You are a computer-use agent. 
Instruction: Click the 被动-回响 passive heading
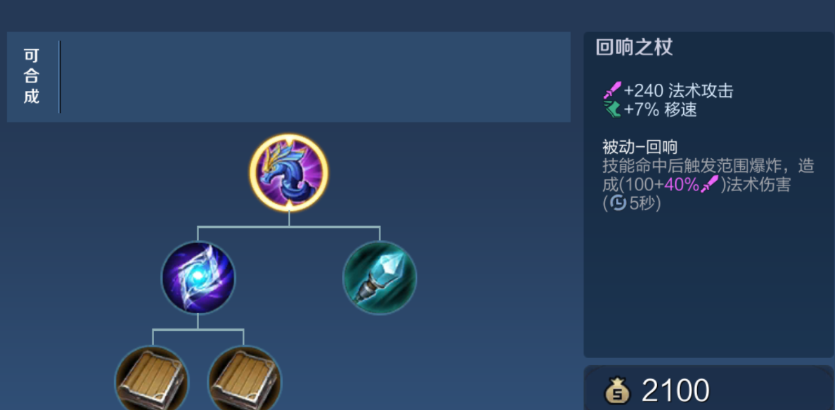tap(640, 146)
